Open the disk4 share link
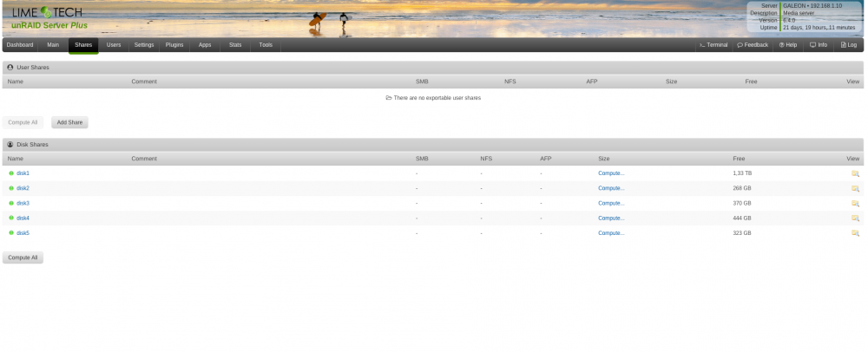Screen dimensions: 868x352 23,218
